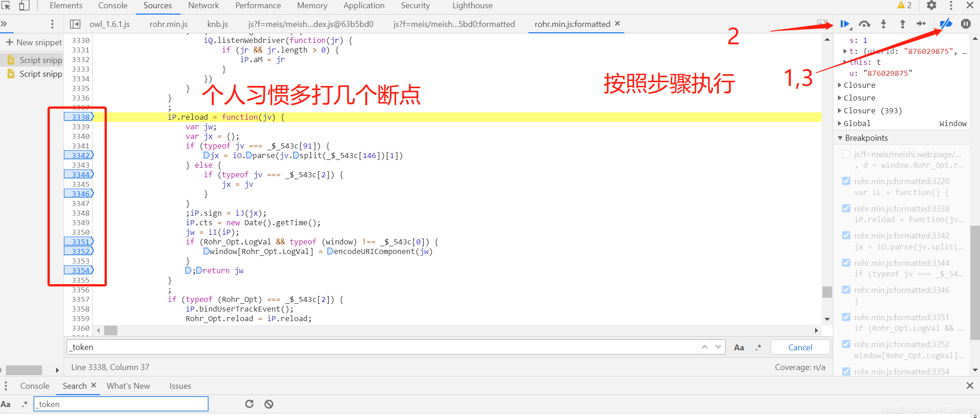Image resolution: width=980 pixels, height=418 pixels.
Task: Click the code editor horizontal scrollbar thumb
Action: point(111,330)
